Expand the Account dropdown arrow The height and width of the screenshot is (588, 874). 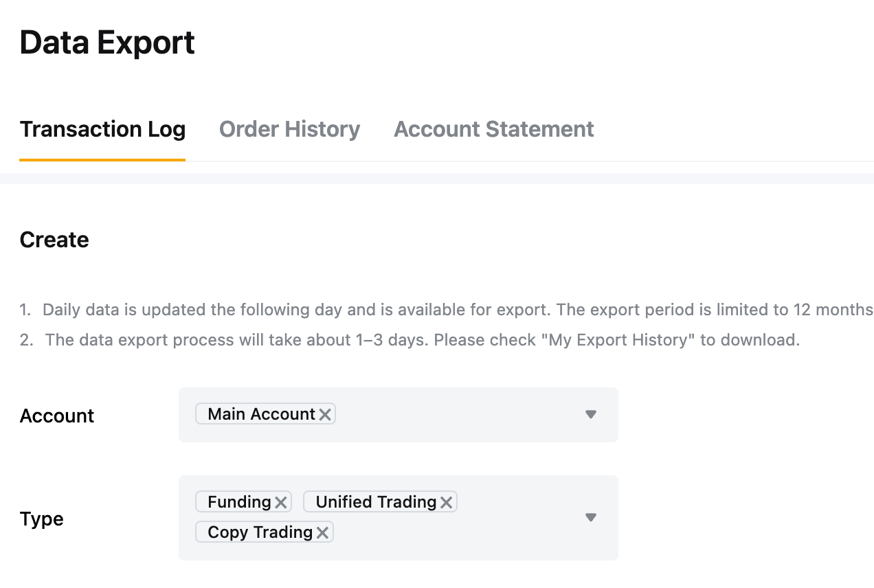click(591, 414)
